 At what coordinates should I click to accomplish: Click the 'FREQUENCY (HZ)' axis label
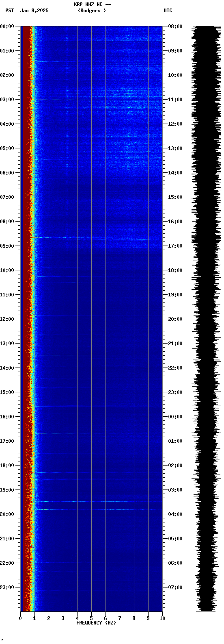pyautogui.click(x=96, y=623)
